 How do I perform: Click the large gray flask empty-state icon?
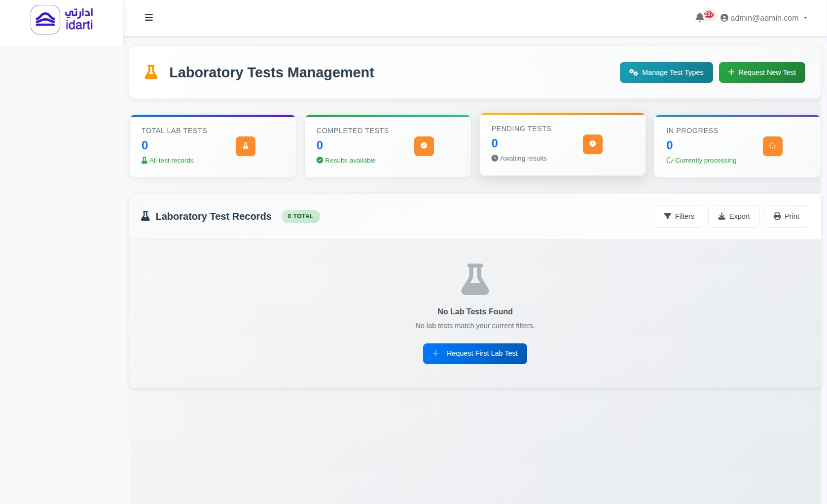point(475,279)
